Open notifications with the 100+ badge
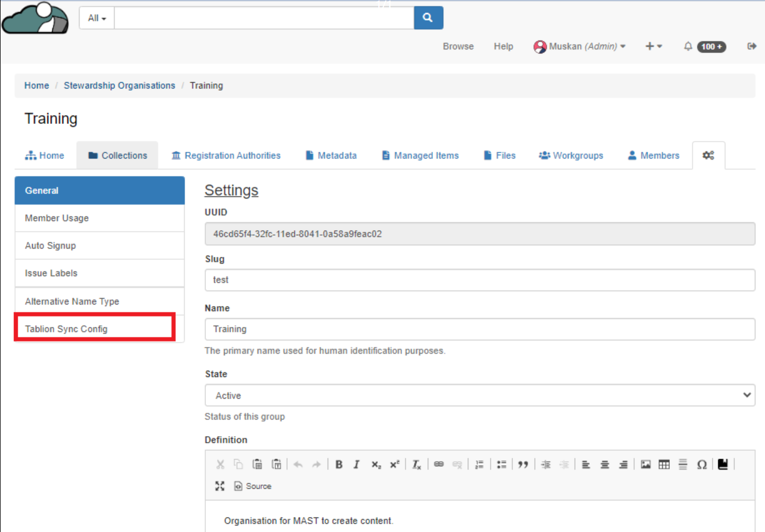 [704, 47]
